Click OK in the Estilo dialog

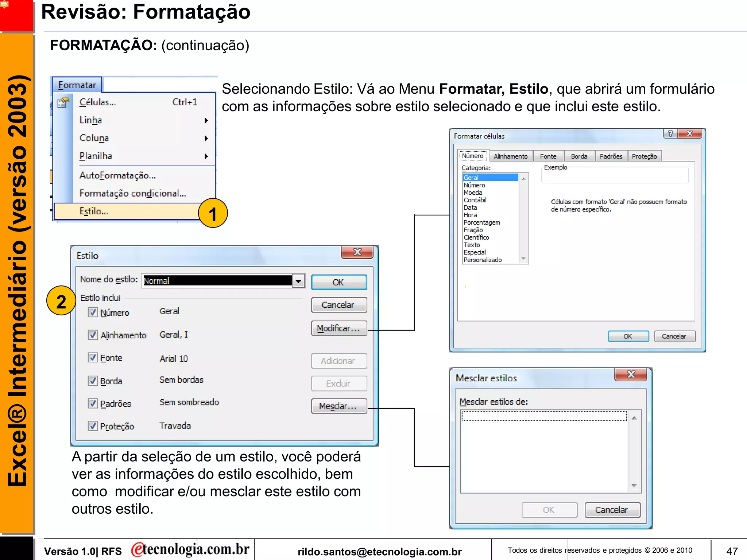339,282
